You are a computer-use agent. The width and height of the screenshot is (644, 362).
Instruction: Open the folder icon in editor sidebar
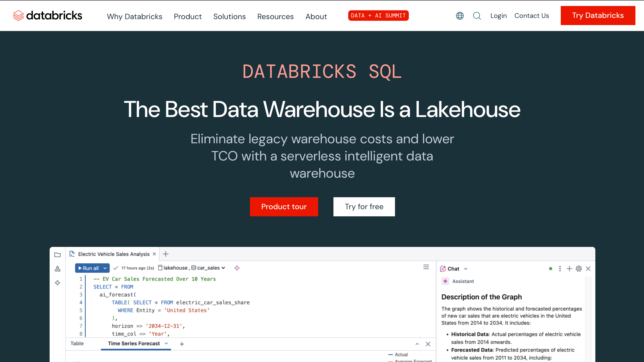click(x=57, y=255)
